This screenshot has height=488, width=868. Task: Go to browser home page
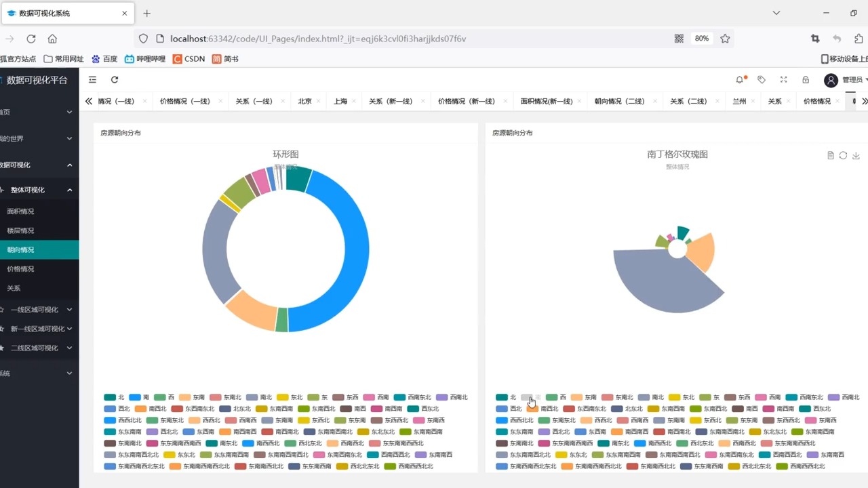tap(52, 39)
